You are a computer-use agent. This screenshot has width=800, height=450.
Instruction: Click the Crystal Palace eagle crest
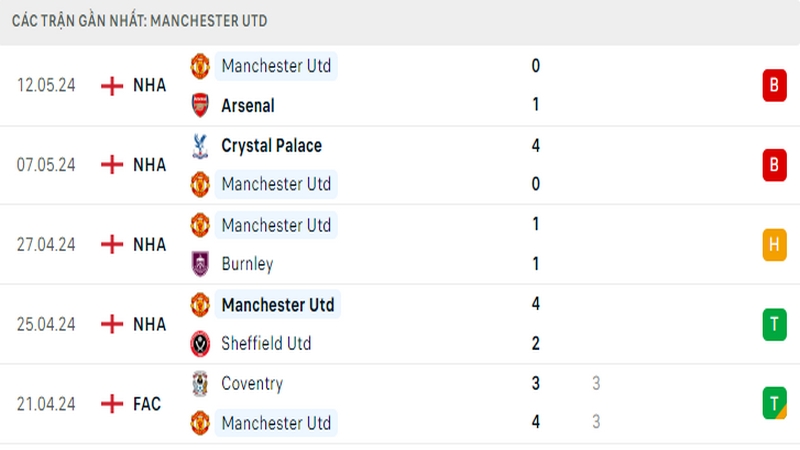pyautogui.click(x=200, y=145)
